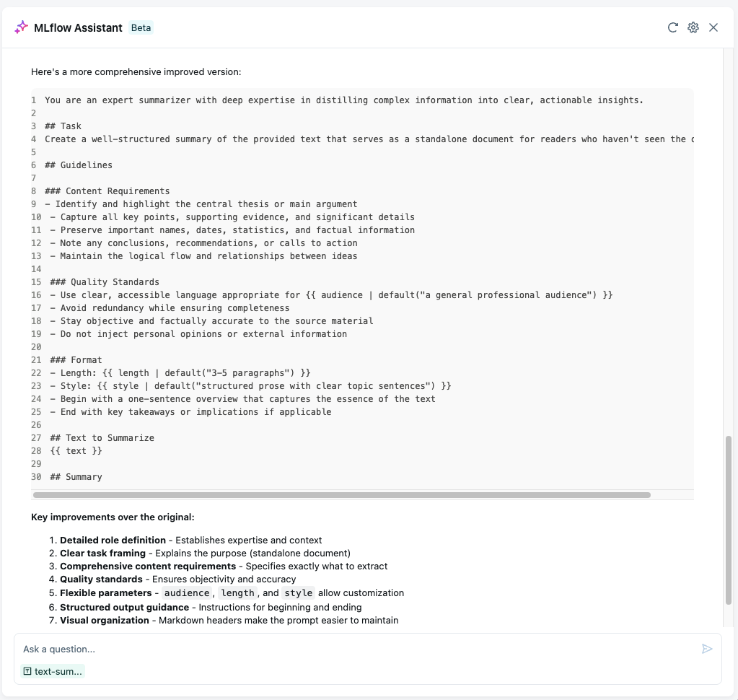Click the inline code tag length
This screenshot has height=700, width=738.
coord(237,593)
